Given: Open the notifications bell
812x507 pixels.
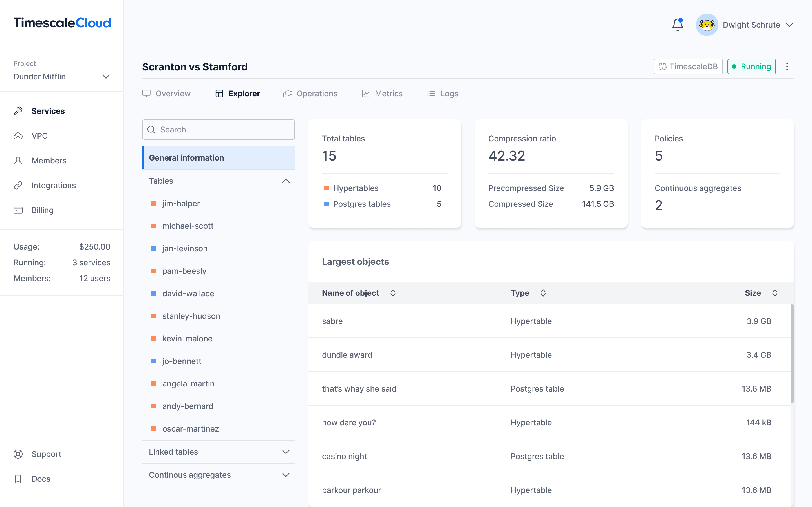Looking at the screenshot, I should coord(678,25).
